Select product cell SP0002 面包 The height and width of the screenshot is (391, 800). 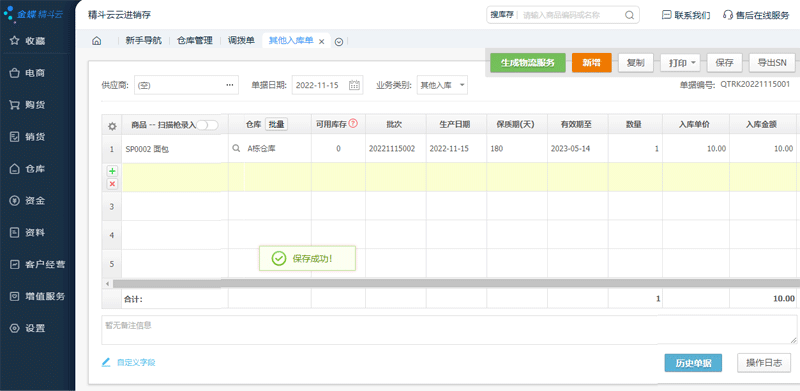coord(174,149)
